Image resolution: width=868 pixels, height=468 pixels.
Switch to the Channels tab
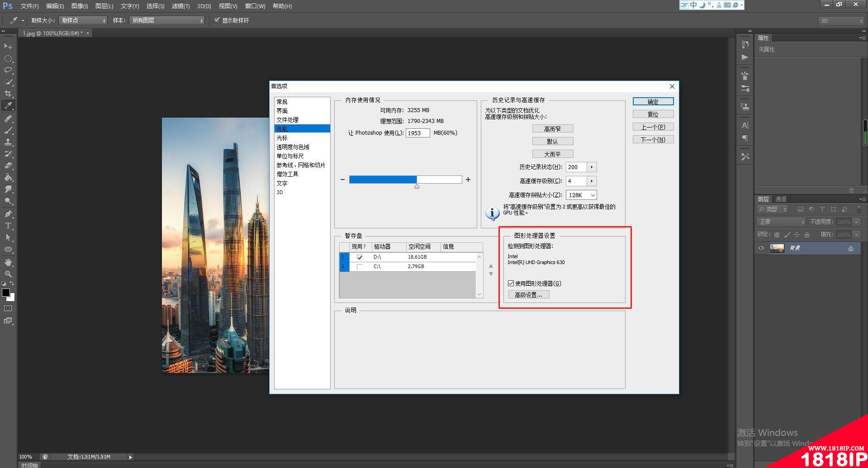pos(781,199)
